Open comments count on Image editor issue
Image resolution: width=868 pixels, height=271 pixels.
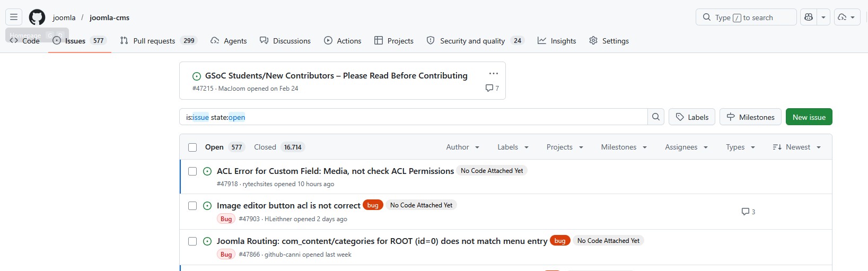(748, 212)
